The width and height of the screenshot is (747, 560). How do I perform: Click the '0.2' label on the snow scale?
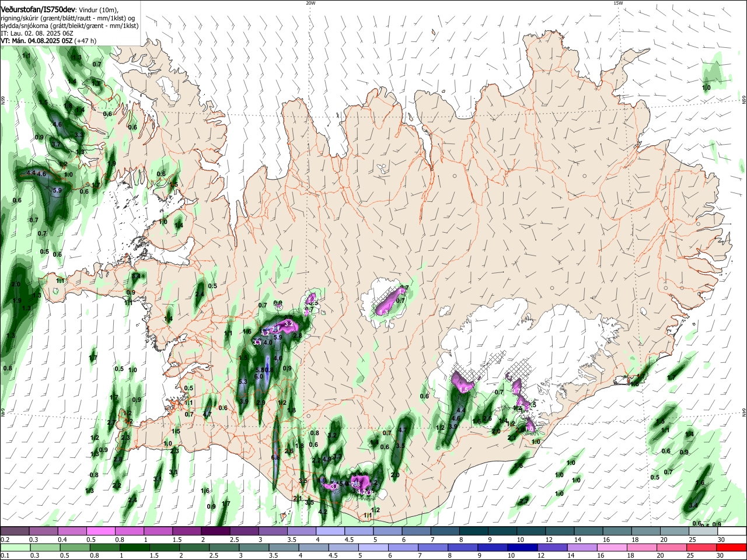pos(4,540)
